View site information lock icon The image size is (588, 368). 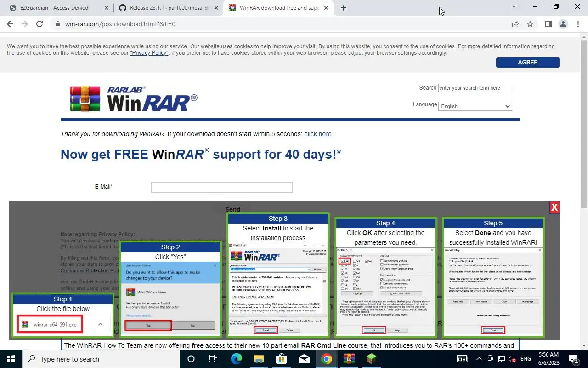pyautogui.click(x=57, y=24)
